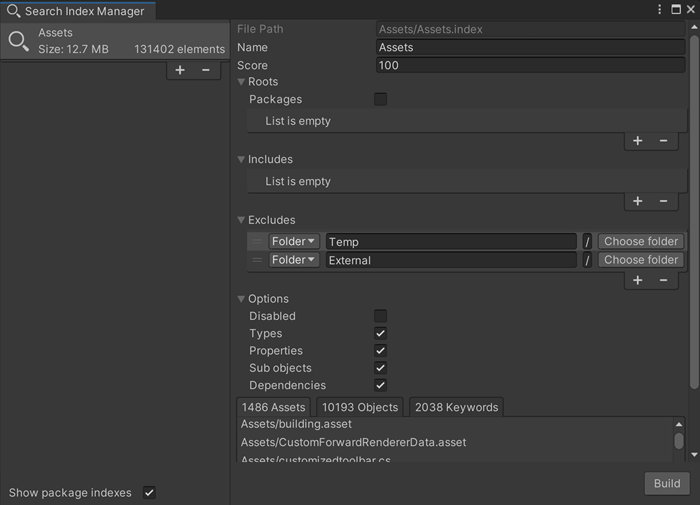Viewport: 700px width, 505px height.
Task: Click the Score input field
Action: (x=530, y=65)
